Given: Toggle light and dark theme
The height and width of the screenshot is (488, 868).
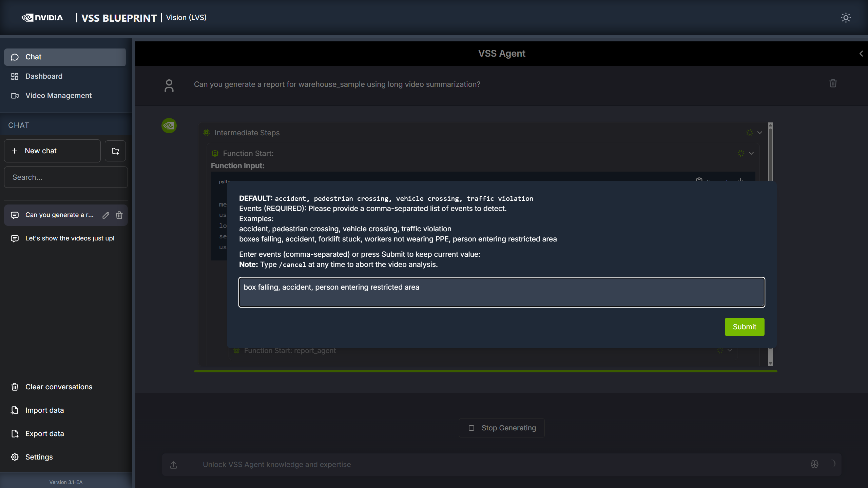Looking at the screenshot, I should (x=846, y=18).
